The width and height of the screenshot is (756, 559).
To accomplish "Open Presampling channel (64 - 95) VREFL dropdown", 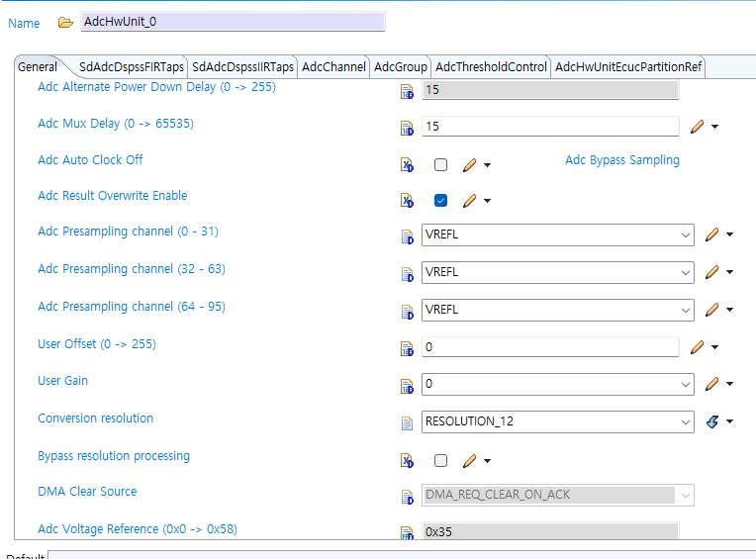I will pos(685,311).
